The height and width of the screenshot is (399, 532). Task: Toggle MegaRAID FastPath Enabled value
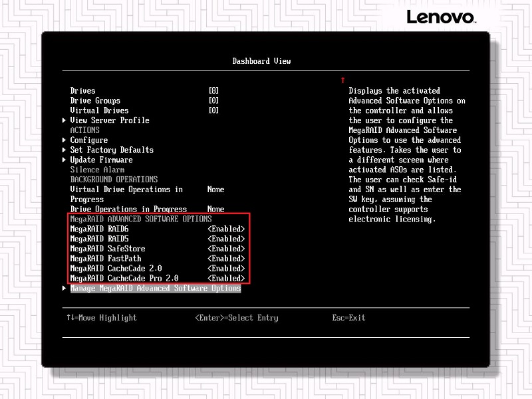pyautogui.click(x=226, y=259)
